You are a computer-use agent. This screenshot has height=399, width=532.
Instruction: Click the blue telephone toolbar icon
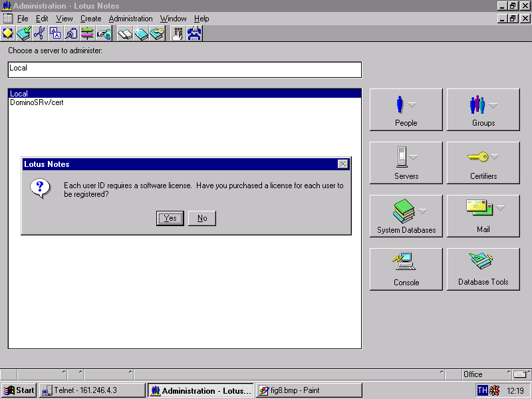(x=194, y=34)
